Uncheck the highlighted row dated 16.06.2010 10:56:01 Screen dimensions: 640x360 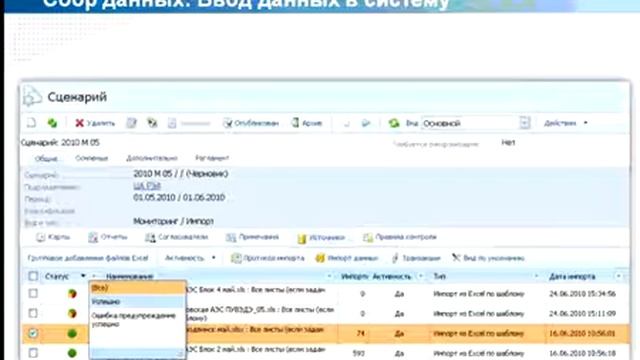point(33,333)
